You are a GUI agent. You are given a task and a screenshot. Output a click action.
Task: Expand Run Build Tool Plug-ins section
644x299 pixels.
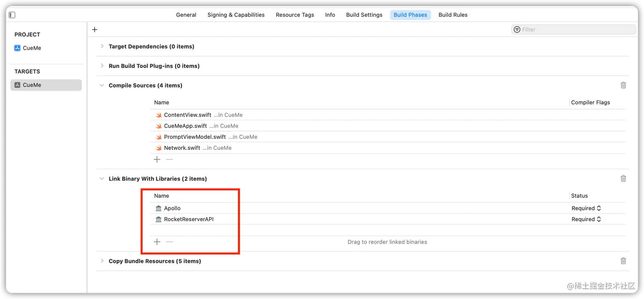[x=102, y=66]
